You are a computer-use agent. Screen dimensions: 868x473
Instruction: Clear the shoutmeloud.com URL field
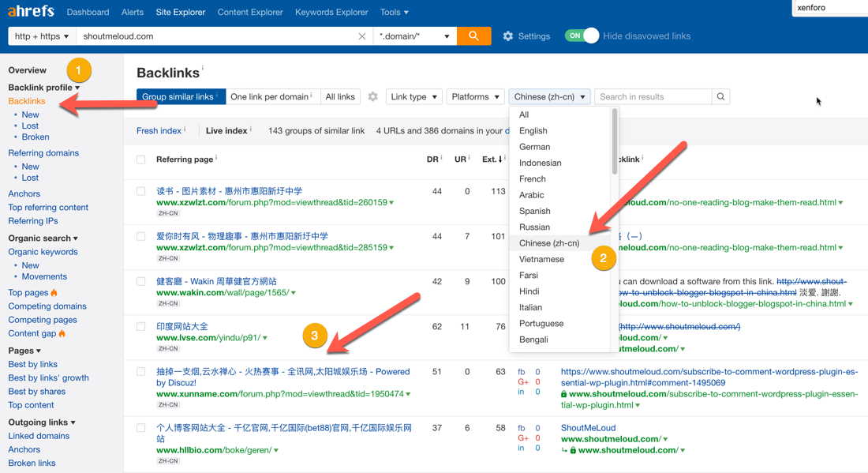pos(362,36)
